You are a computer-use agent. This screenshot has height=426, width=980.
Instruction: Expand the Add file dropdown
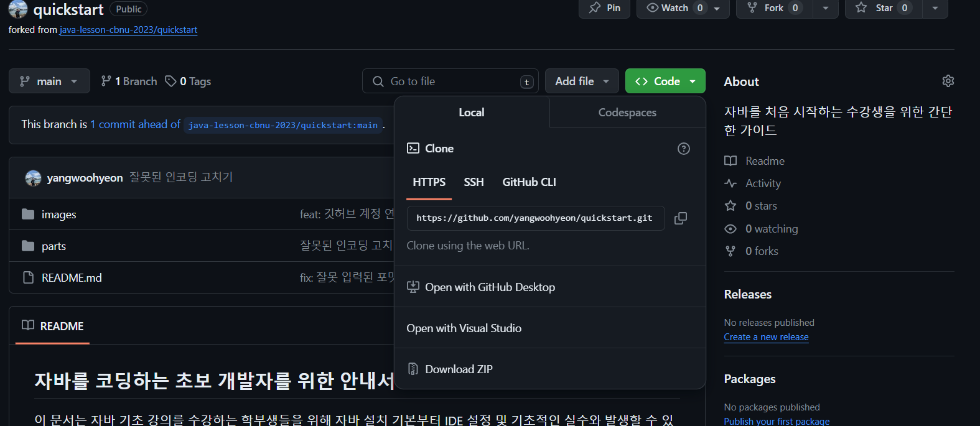(x=582, y=81)
